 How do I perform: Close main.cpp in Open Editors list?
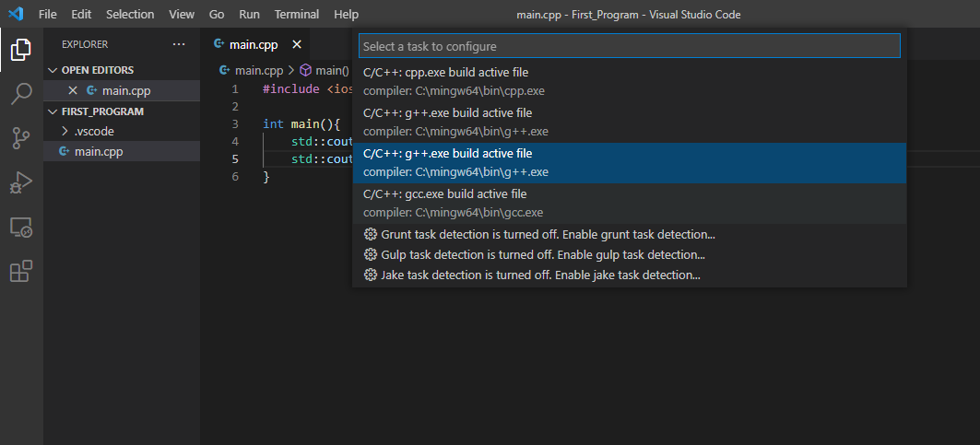point(73,90)
